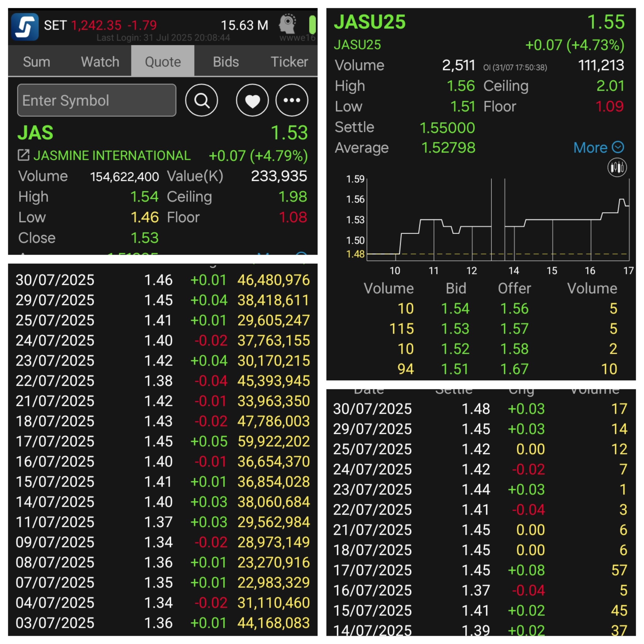Tap the green connection status indicator
The height and width of the screenshot is (644, 644).
coord(312,25)
